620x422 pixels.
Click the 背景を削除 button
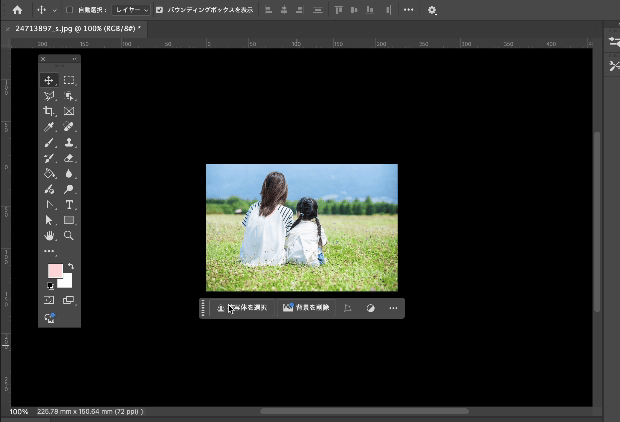307,309
